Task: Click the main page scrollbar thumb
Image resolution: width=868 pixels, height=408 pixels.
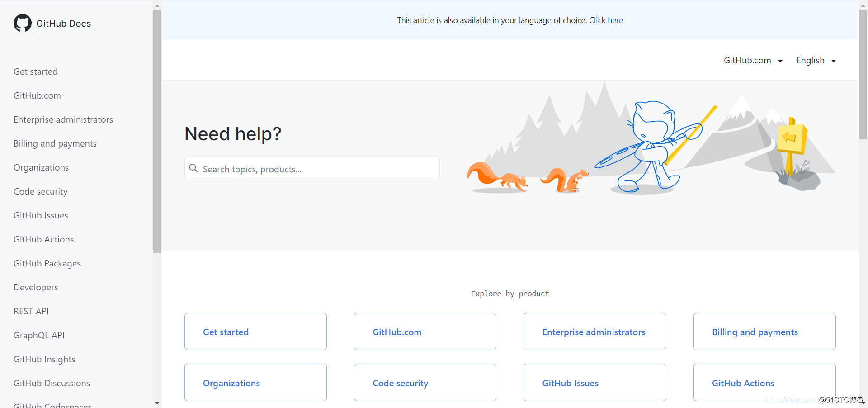Action: click(x=863, y=75)
